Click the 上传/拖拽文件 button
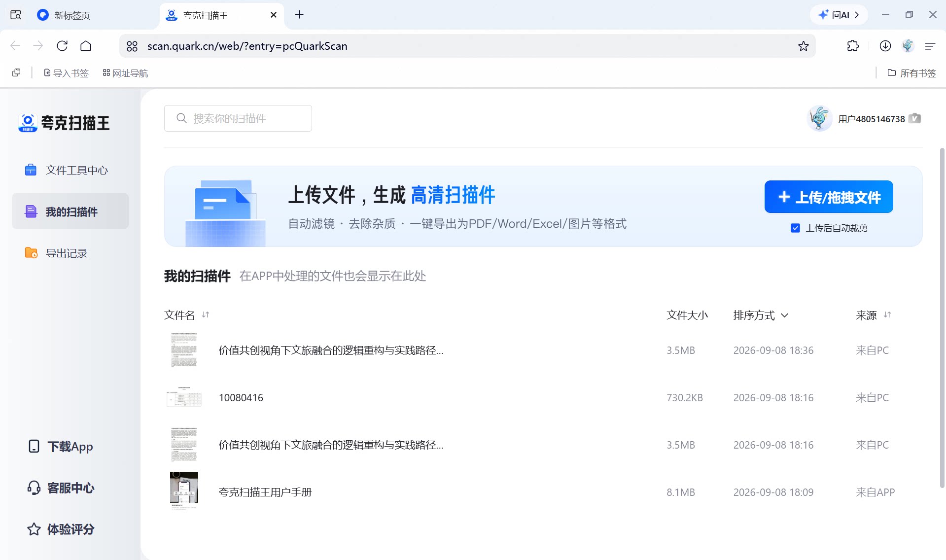The width and height of the screenshot is (946, 560). click(829, 197)
